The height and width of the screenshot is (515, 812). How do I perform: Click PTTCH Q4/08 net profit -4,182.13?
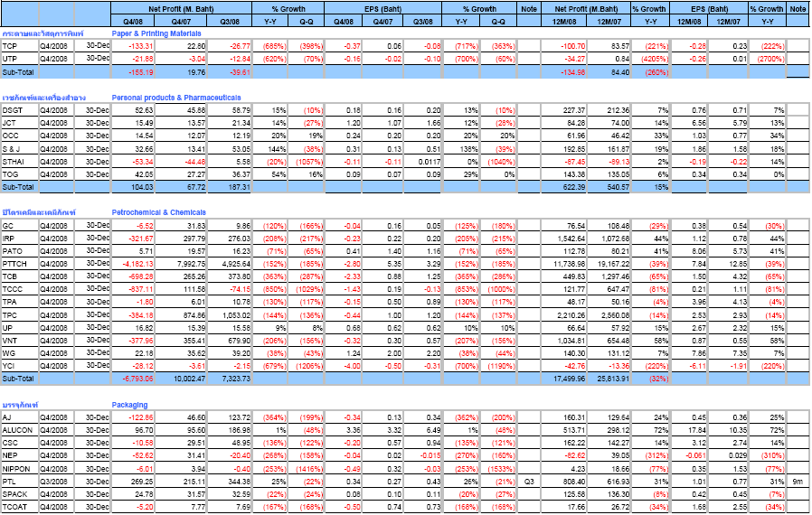tap(133, 264)
